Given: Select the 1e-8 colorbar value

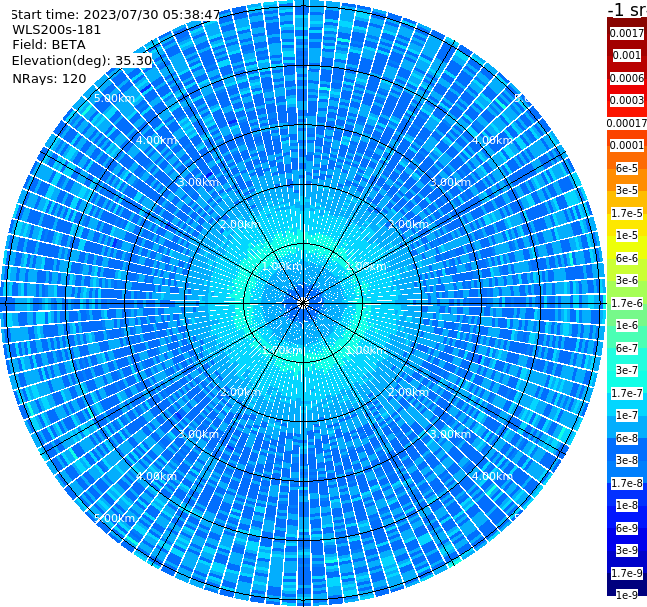Looking at the screenshot, I should (x=627, y=505).
